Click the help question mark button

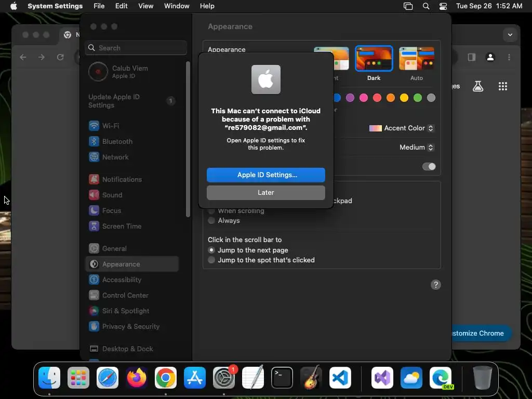(436, 285)
